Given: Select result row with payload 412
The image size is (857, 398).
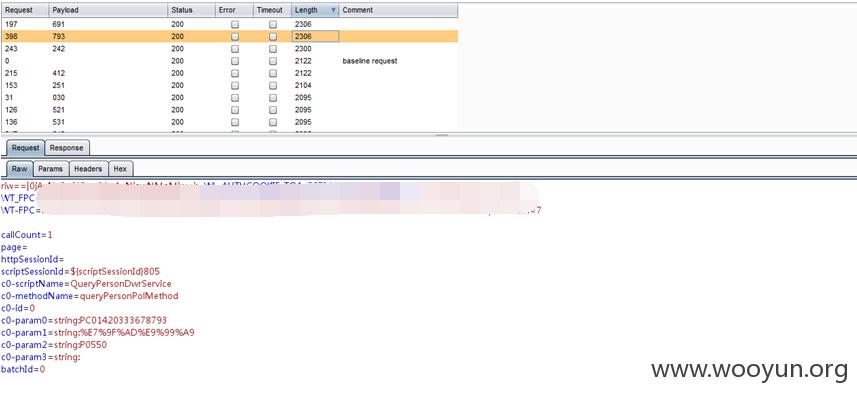Looking at the screenshot, I should 230,73.
